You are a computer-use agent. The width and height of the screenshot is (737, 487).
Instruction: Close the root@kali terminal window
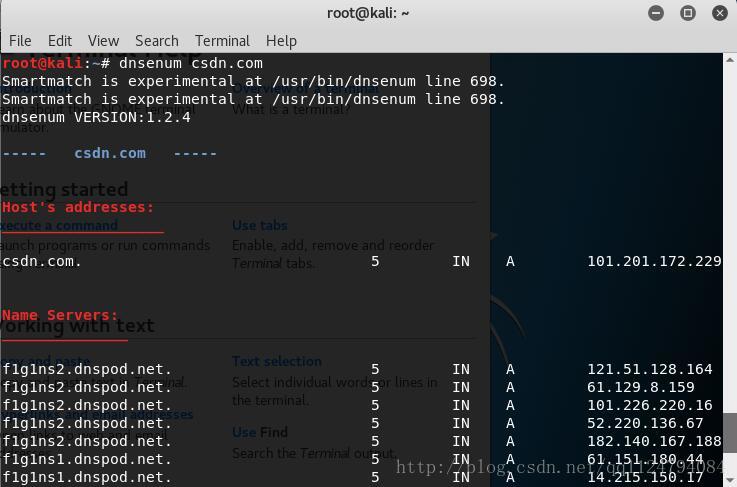(x=719, y=13)
